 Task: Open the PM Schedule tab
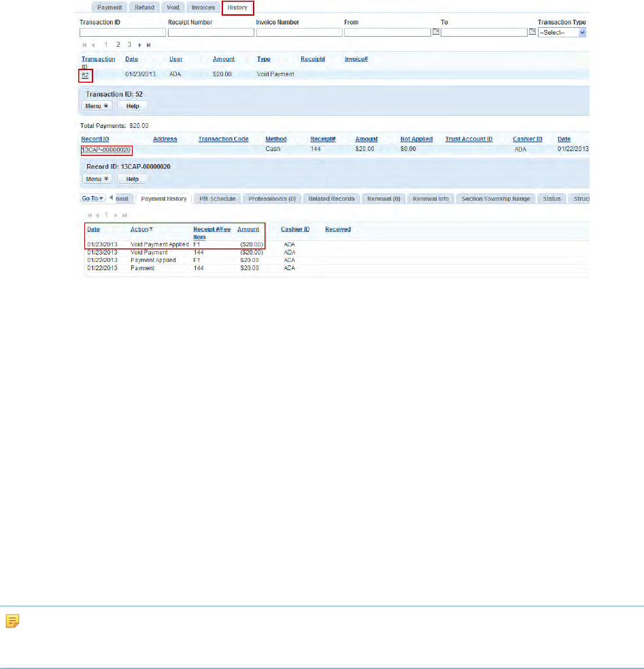(218, 199)
